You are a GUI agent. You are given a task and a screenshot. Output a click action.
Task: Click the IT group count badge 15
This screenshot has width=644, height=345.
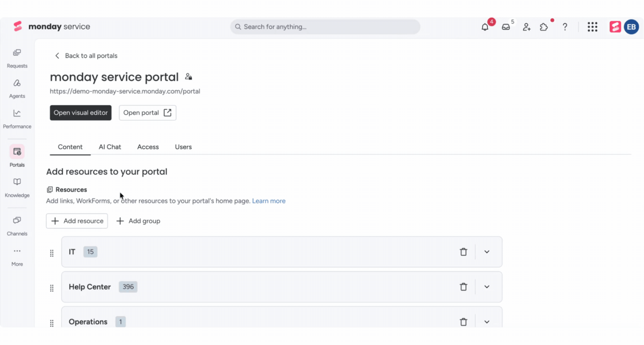(x=90, y=252)
